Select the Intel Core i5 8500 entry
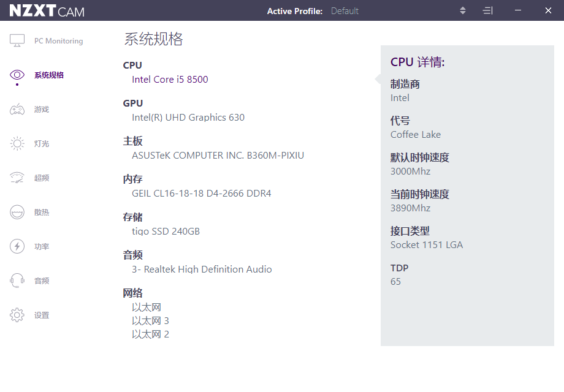Screen dimensions: 564x392 (x=170, y=80)
